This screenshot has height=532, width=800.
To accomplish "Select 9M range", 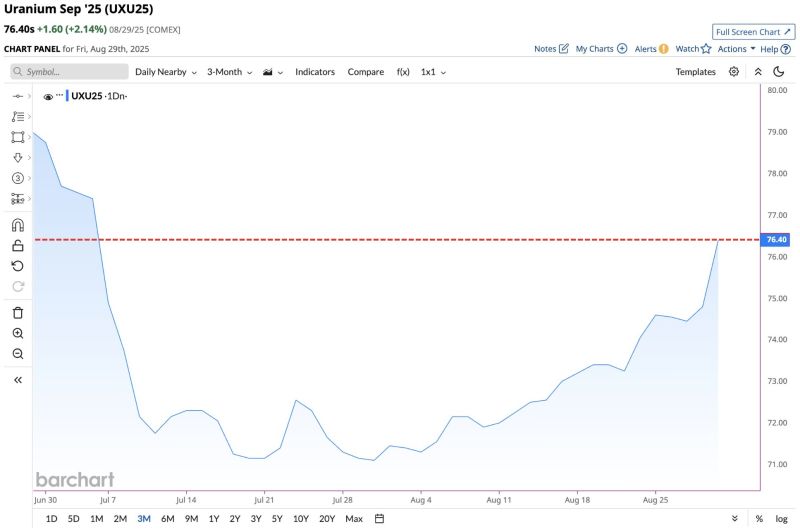I will tap(191, 519).
